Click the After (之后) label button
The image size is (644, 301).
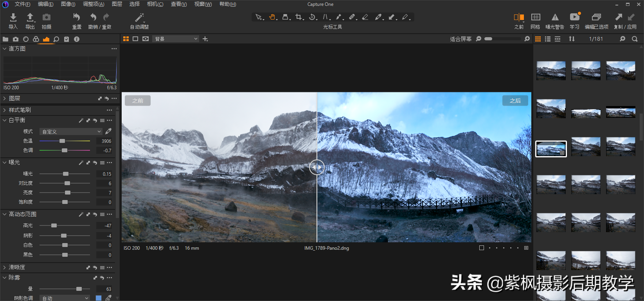[x=515, y=101]
